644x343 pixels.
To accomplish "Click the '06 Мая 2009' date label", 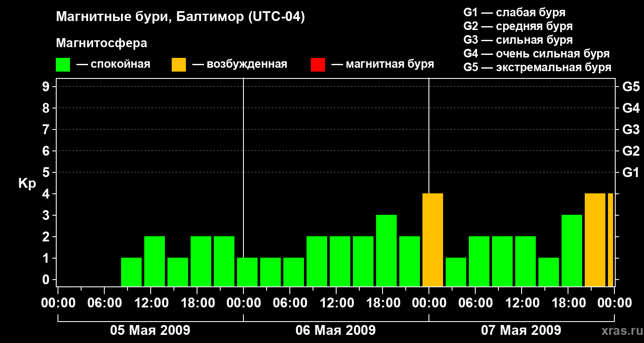I will point(336,330).
